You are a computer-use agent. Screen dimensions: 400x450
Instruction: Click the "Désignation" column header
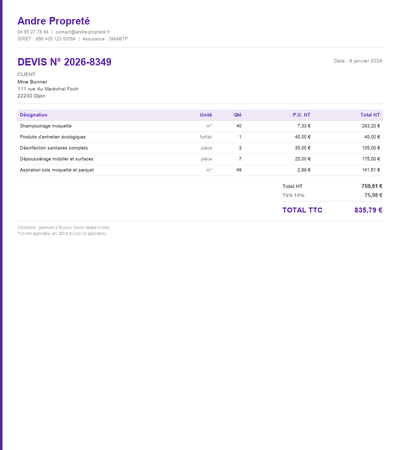[33, 115]
